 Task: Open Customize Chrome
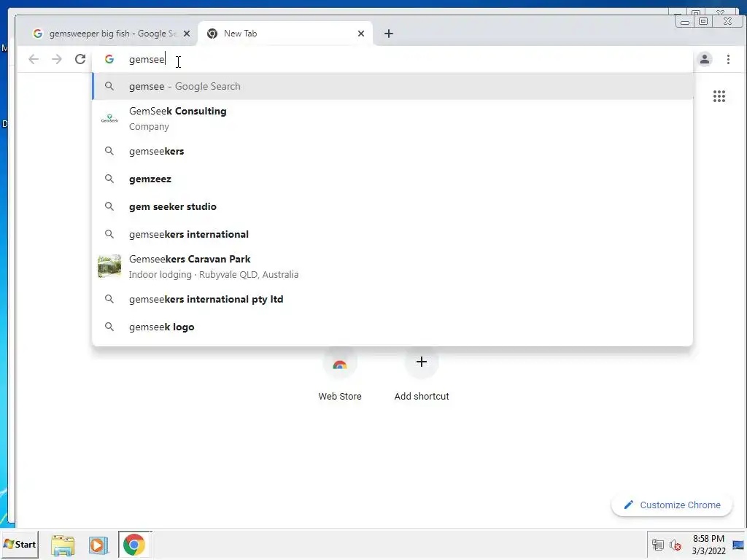[x=672, y=505]
